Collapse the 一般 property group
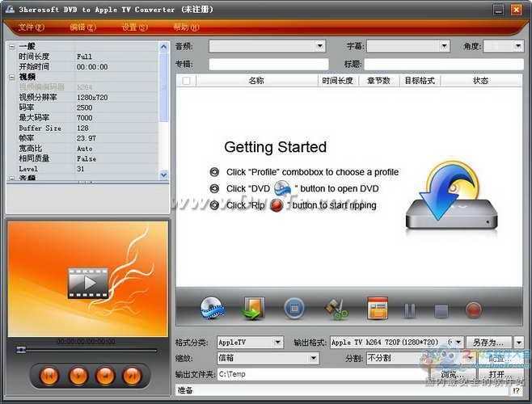The image size is (532, 404). pos(12,47)
